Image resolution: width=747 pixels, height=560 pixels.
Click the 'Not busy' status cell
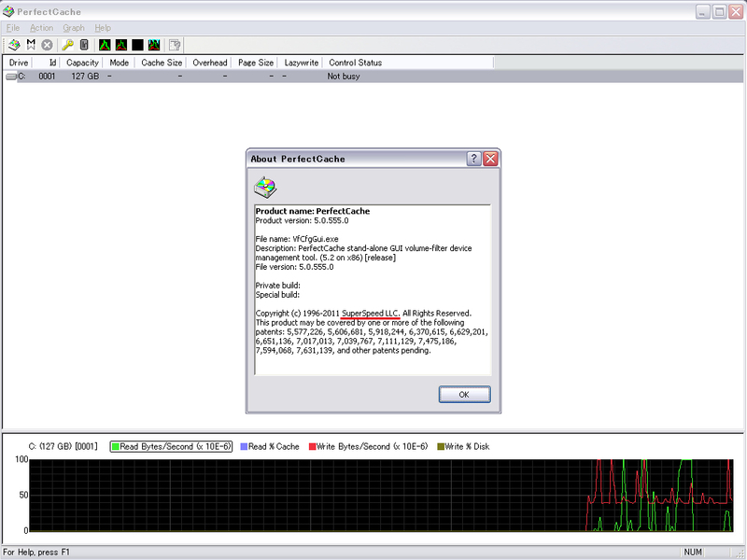point(344,77)
